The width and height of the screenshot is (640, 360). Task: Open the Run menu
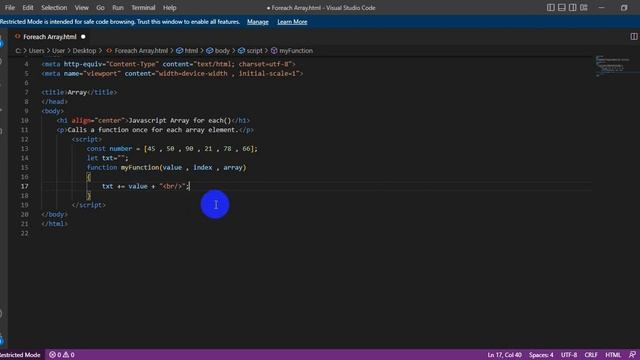[118, 8]
